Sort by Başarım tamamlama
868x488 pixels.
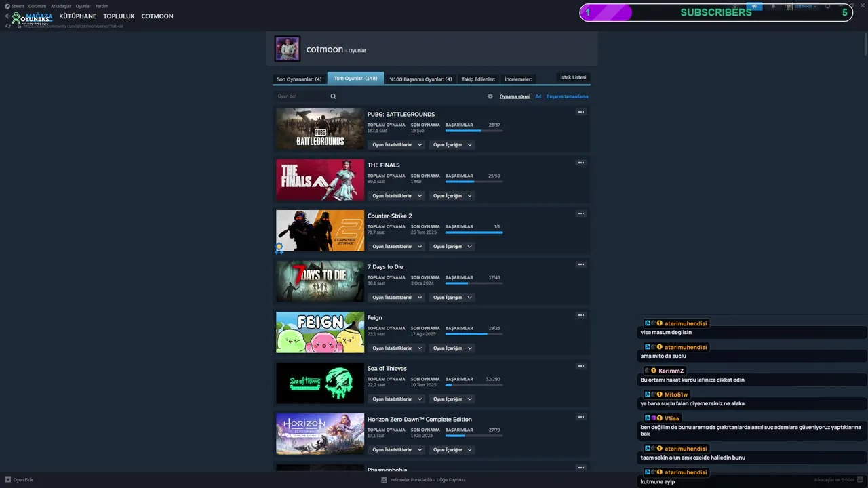(x=567, y=96)
